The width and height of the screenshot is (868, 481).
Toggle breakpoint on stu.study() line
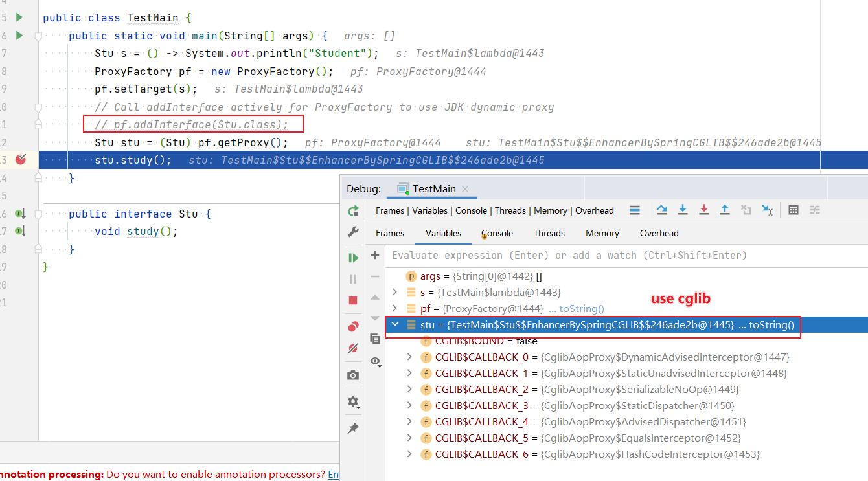pos(21,159)
